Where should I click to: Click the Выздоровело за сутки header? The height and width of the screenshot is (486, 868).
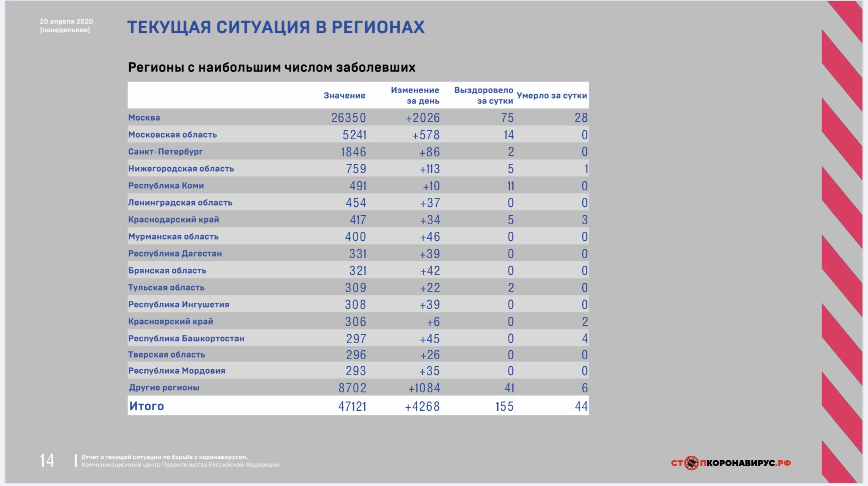point(484,96)
